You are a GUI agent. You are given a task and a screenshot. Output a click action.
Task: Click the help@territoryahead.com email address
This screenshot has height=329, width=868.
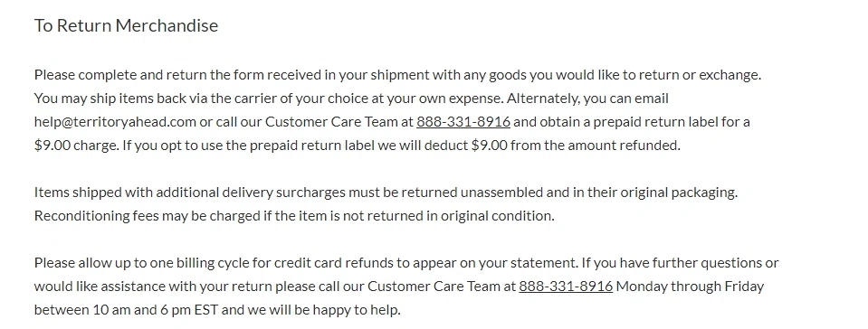coord(115,122)
